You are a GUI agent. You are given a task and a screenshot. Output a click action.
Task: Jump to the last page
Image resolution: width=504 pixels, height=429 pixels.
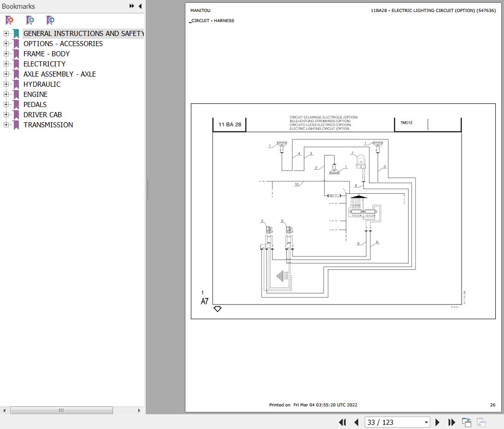tap(451, 422)
